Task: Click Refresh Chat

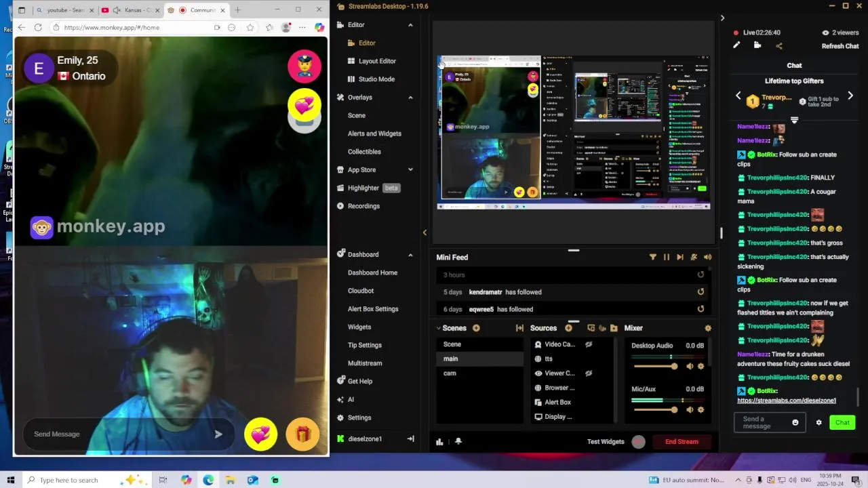Action: pyautogui.click(x=840, y=46)
